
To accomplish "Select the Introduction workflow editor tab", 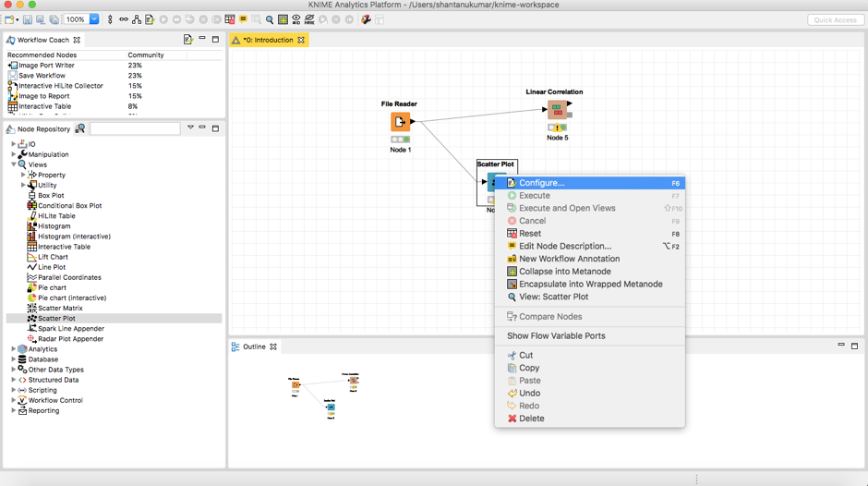I will point(268,40).
